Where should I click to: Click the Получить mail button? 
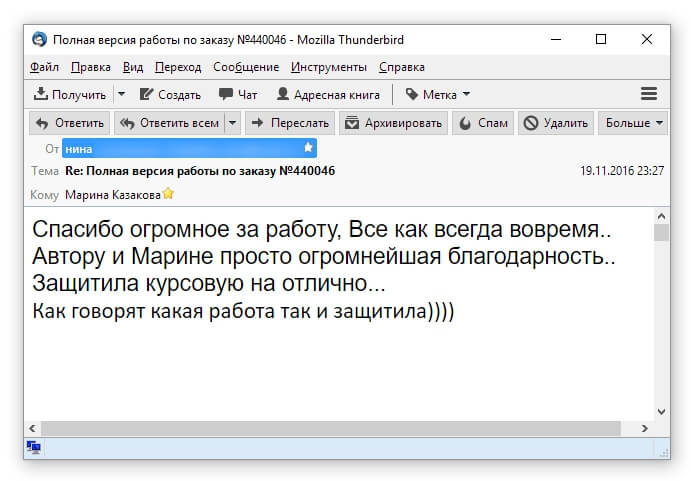[71, 94]
